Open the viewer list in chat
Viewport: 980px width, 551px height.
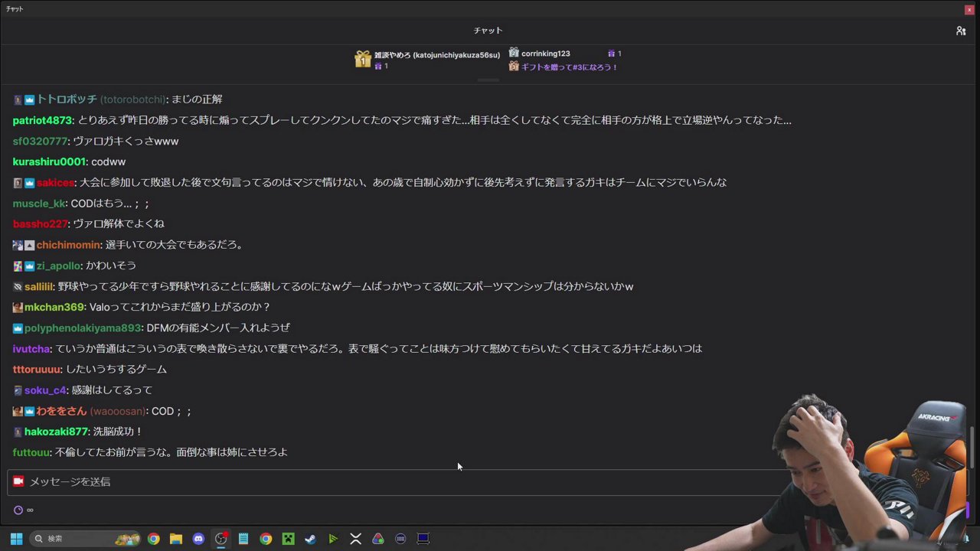click(x=961, y=31)
